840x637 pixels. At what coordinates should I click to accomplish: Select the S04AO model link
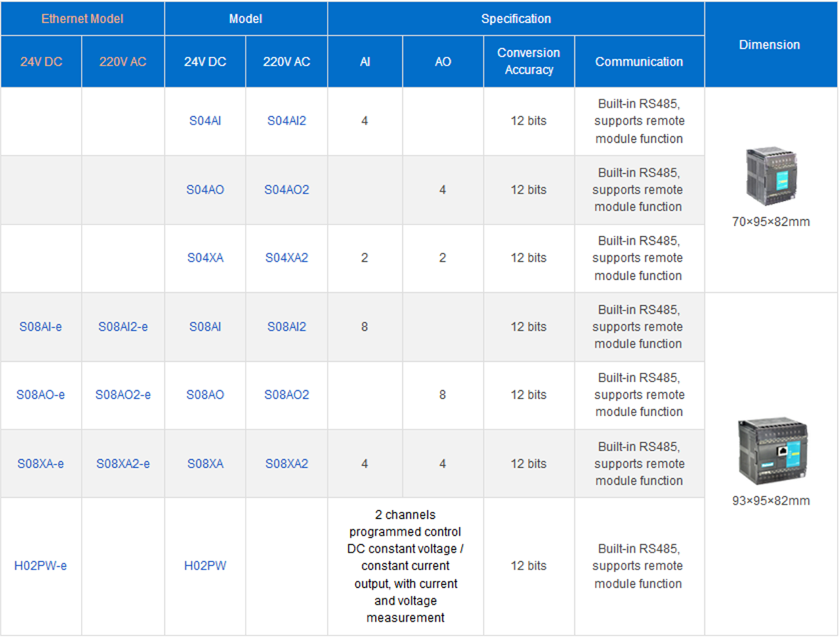205,190
